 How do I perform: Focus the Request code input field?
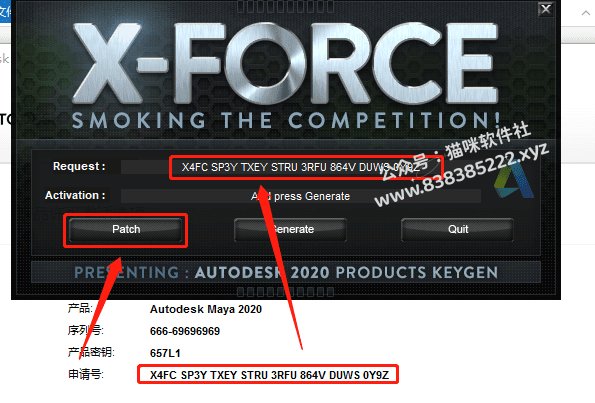pos(301,167)
